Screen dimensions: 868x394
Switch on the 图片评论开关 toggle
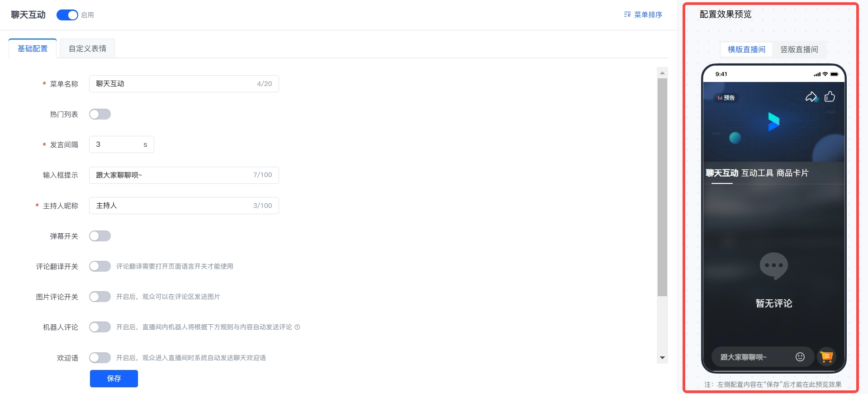(x=100, y=297)
